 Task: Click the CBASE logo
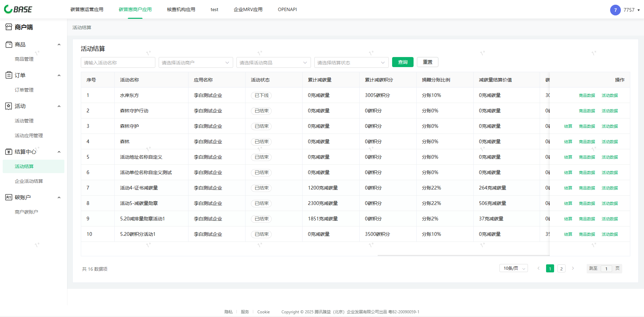pos(18,9)
